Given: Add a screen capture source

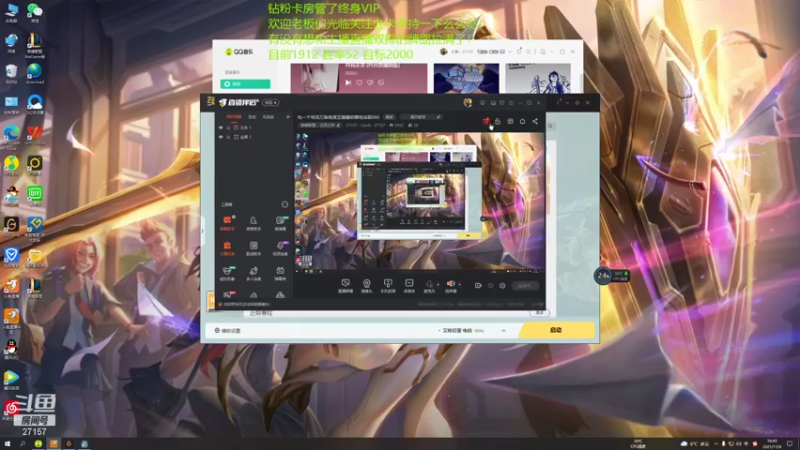Looking at the screenshot, I should coord(345,285).
